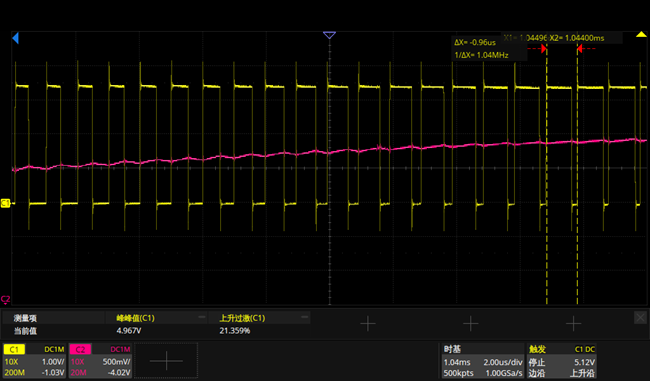Click the 测量项 row label

pos(25,318)
